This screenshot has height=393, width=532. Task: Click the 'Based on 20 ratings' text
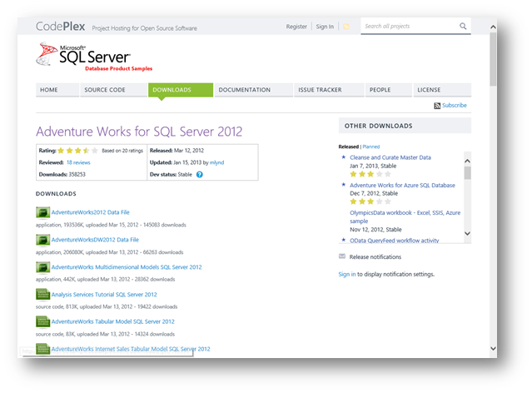pyautogui.click(x=122, y=151)
